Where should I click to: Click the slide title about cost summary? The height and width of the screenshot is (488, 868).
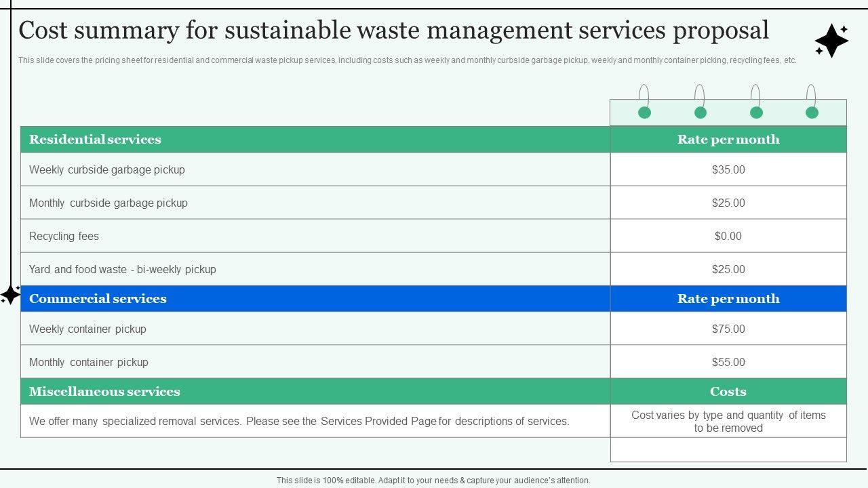[393, 30]
